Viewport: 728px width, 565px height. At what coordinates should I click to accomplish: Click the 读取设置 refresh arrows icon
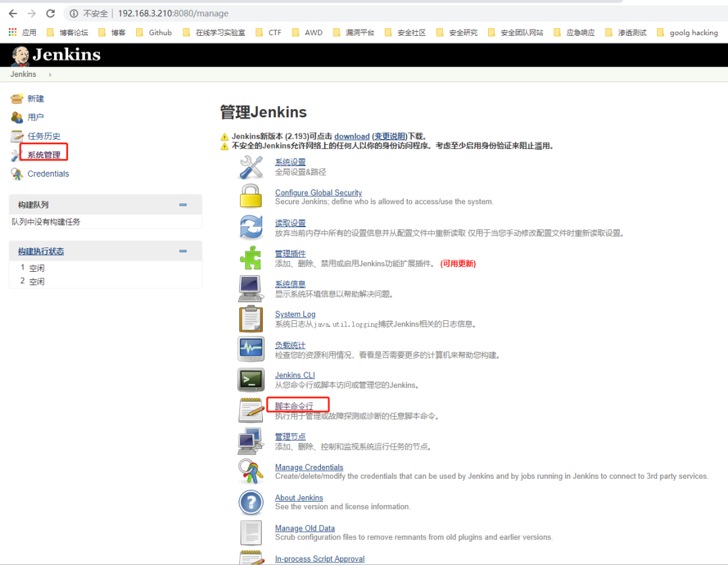[x=251, y=227]
